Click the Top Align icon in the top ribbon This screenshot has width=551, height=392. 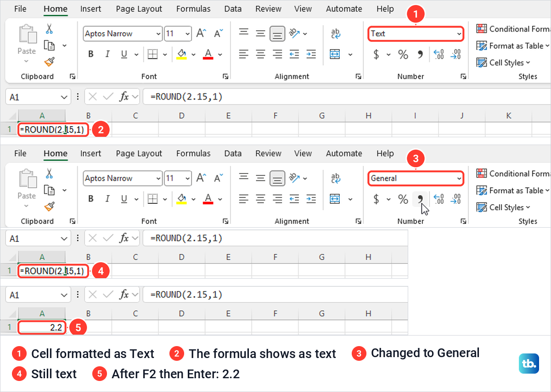click(244, 33)
